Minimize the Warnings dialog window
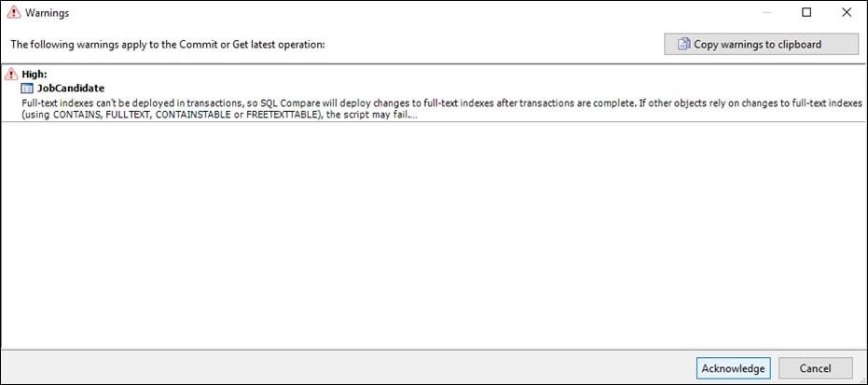 766,12
